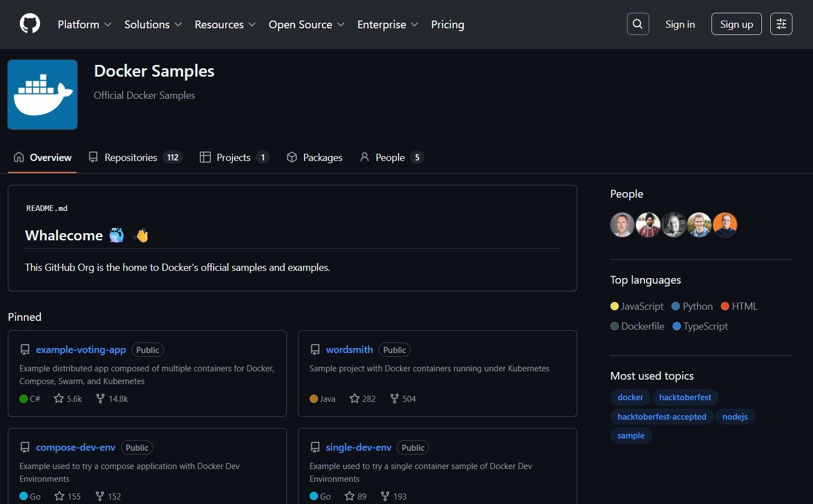813x504 pixels.
Task: Click repo icon beside compose-dev-env
Action: coord(25,447)
